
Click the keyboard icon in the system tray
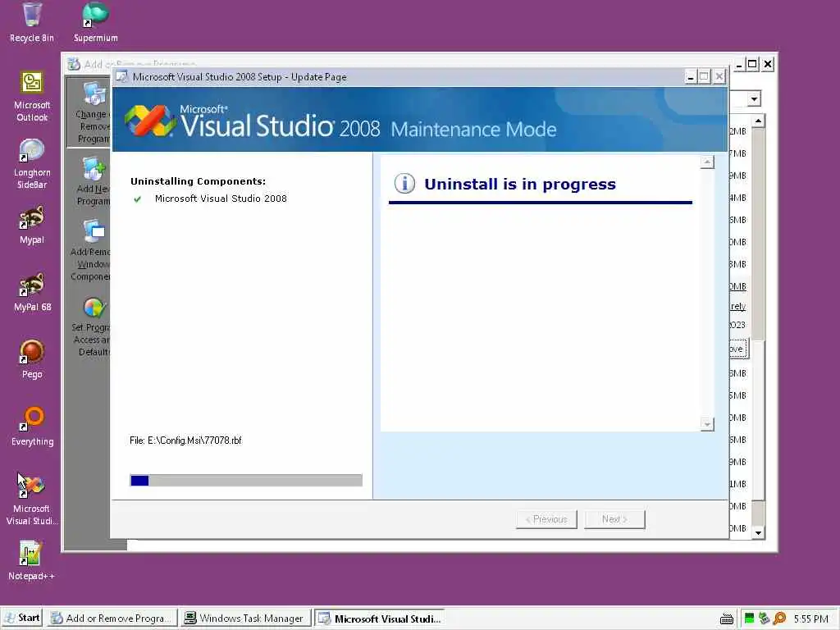(x=727, y=619)
